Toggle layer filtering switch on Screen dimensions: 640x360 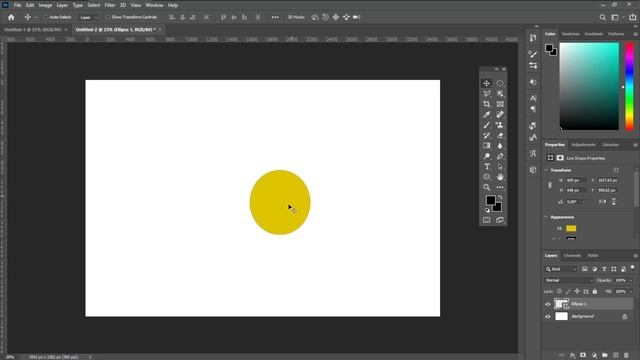(x=632, y=268)
